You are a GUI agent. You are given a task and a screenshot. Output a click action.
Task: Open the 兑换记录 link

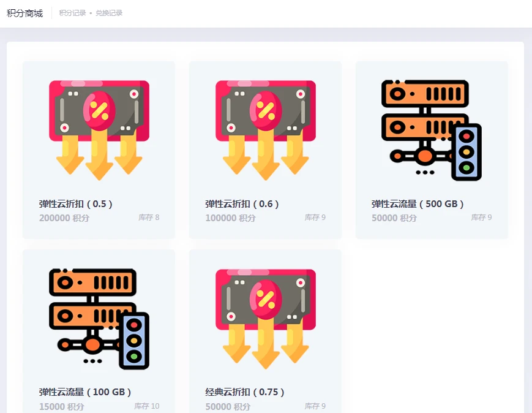tap(109, 13)
